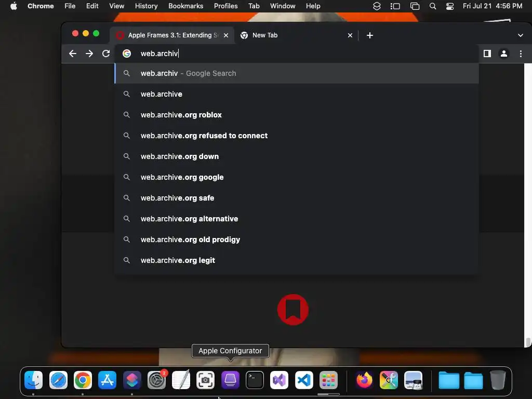
Task: Open the Chrome app menu
Action: pos(41,6)
